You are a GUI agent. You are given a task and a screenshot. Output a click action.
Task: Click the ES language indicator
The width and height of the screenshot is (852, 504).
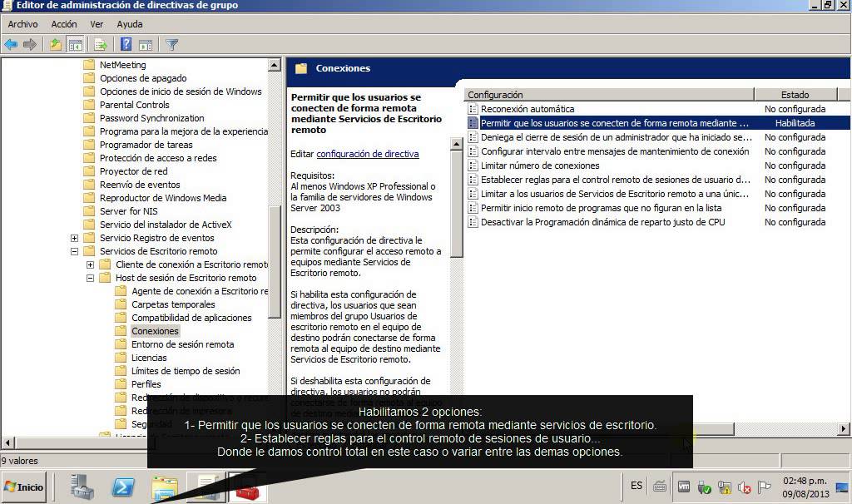click(637, 486)
